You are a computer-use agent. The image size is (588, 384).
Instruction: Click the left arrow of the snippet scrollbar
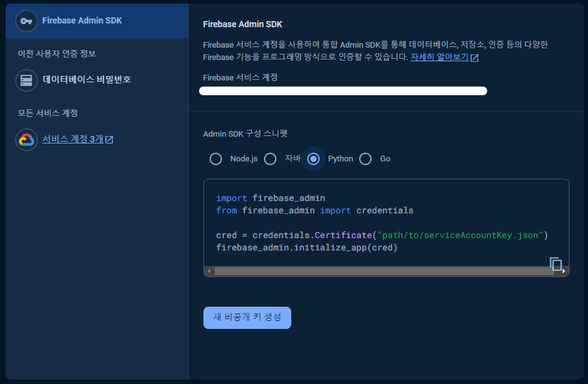[209, 270]
